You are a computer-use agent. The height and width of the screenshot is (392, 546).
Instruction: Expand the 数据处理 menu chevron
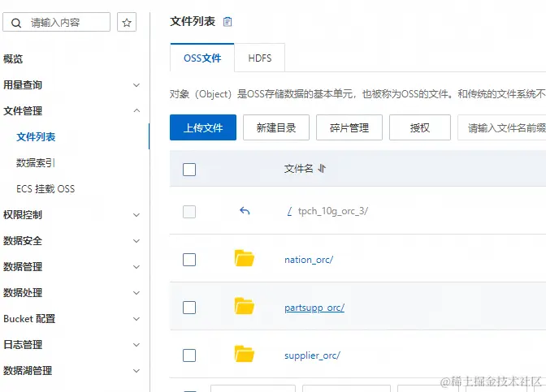[x=136, y=293]
